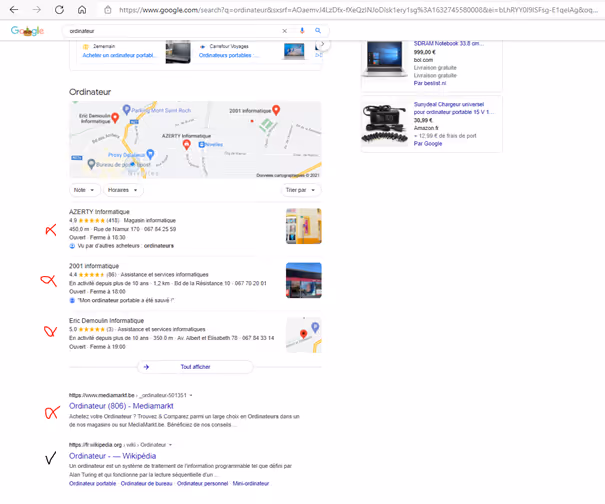Click the Eric Demoulin Informatique map pin
Image resolution: width=605 pixels, height=504 pixels.
(115, 118)
